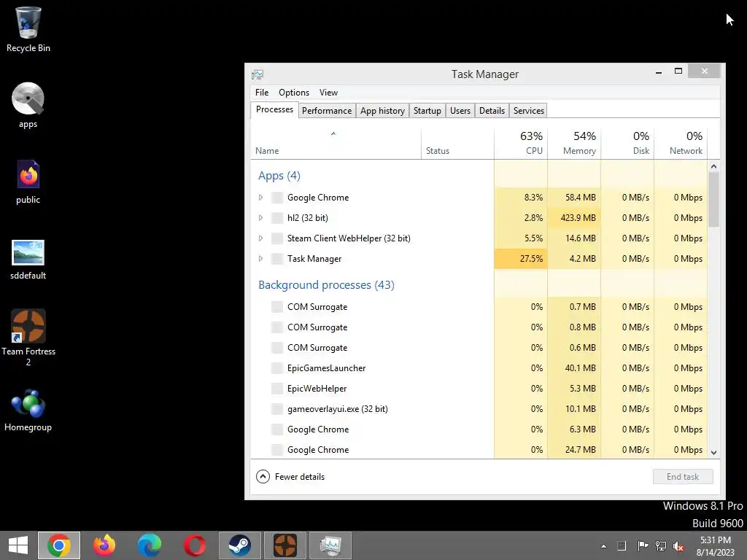Select the sddefault image thumbnail
Screen dimensions: 747x560
pyautogui.click(x=28, y=260)
